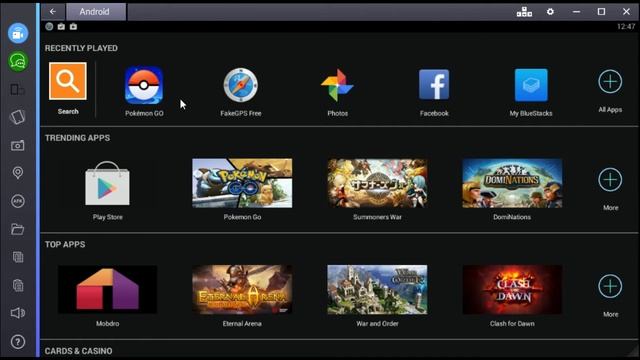Launch the Facebook app
The image size is (640, 360).
pos(434,84)
